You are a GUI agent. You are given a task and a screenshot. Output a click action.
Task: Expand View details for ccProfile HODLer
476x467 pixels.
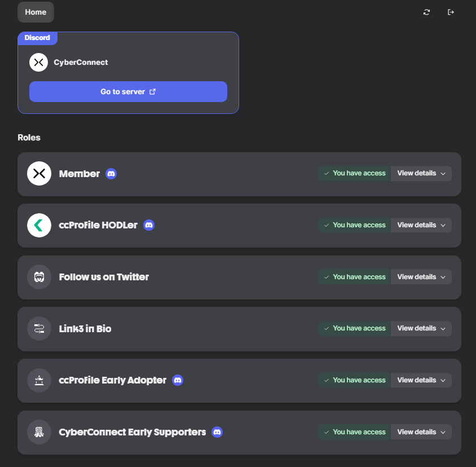coord(421,225)
